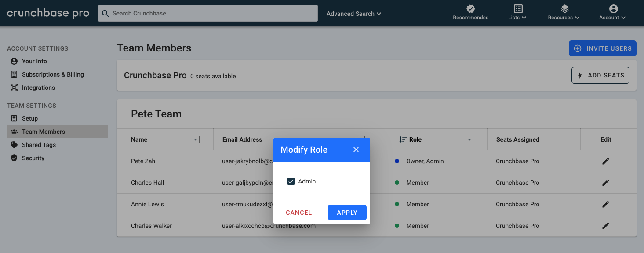Apply the role change

click(x=347, y=213)
